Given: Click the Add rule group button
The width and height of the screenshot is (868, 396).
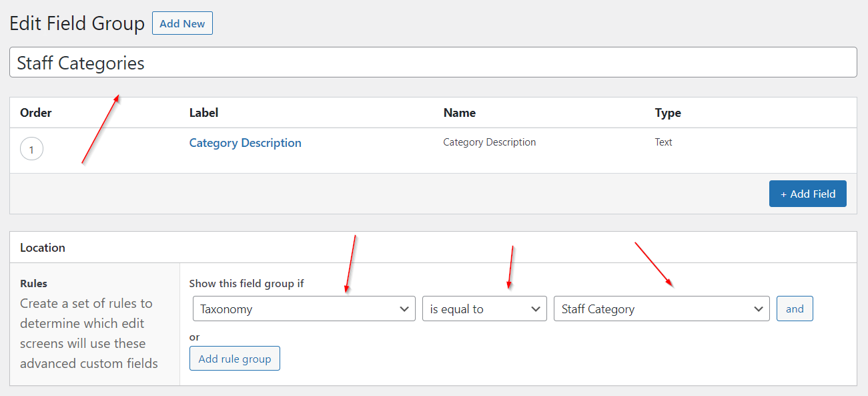Looking at the screenshot, I should tap(234, 359).
